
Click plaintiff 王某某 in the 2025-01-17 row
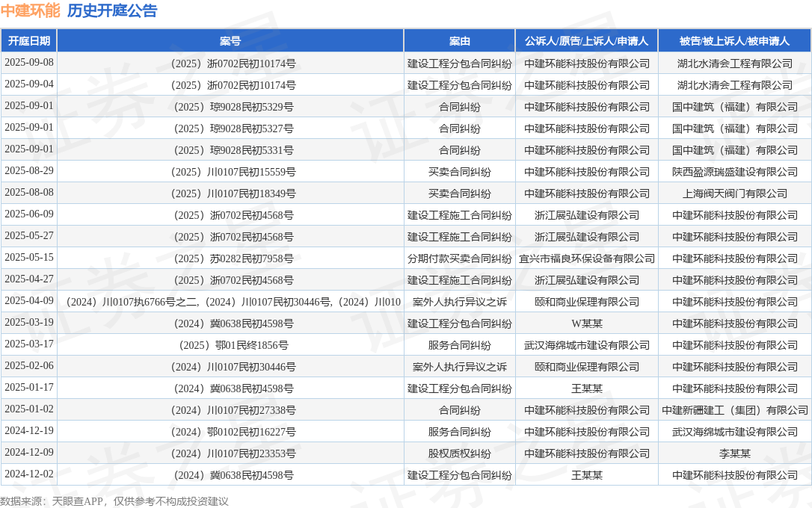pos(587,389)
